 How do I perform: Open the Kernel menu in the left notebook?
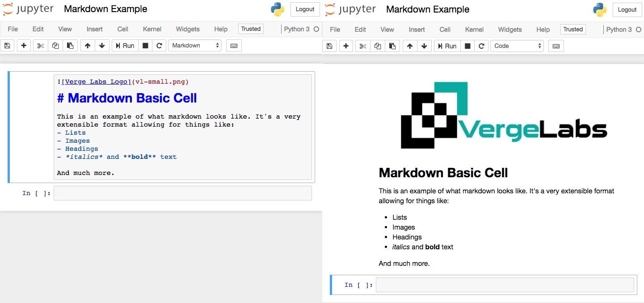coord(152,29)
